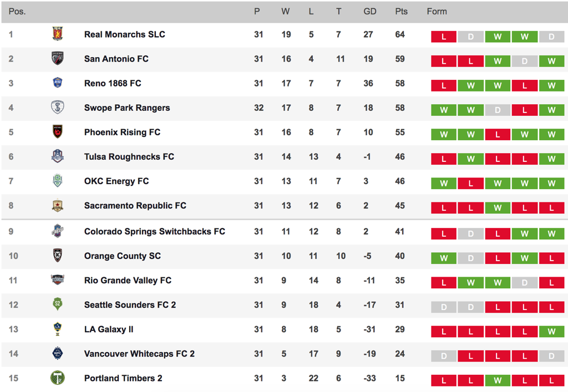Click Rio Grande Valley FC team name
Viewport: 568px width, 392px height.
click(128, 281)
